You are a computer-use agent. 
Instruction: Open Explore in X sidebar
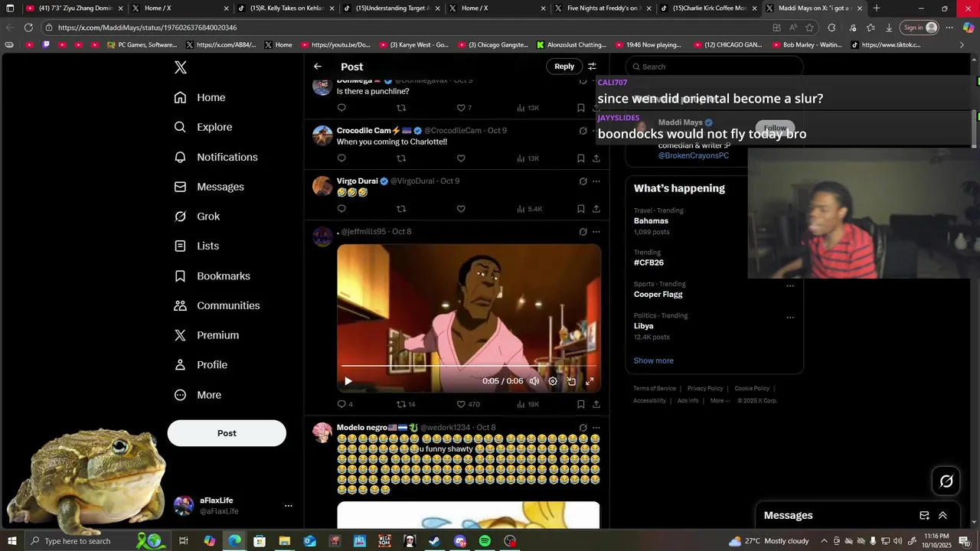tap(203, 127)
